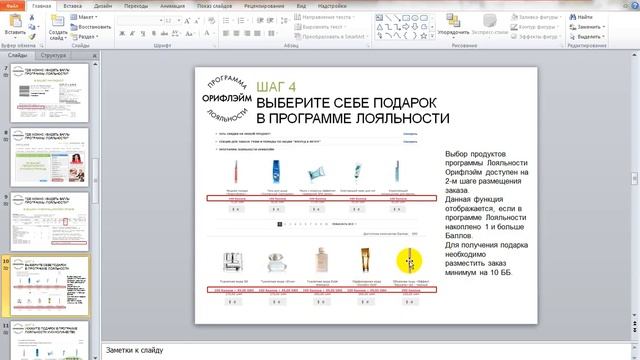Select slide 8 thumbnail

(49, 157)
